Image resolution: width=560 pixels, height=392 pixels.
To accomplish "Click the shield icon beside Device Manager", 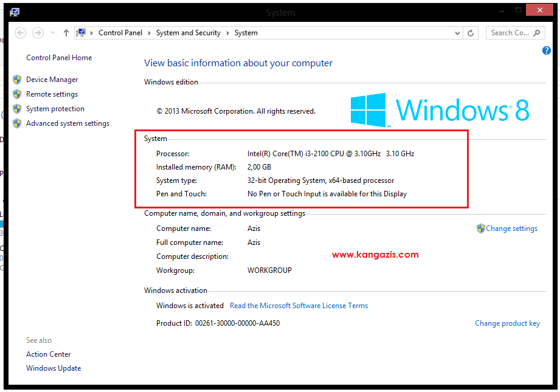I will 17,80.
